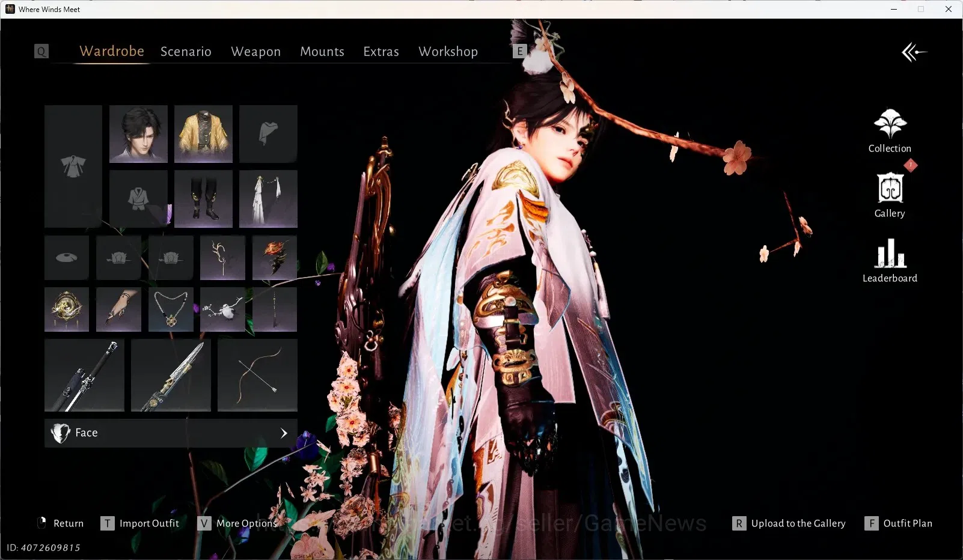
Task: Close the Where Winds Meet window
Action: pos(949,9)
